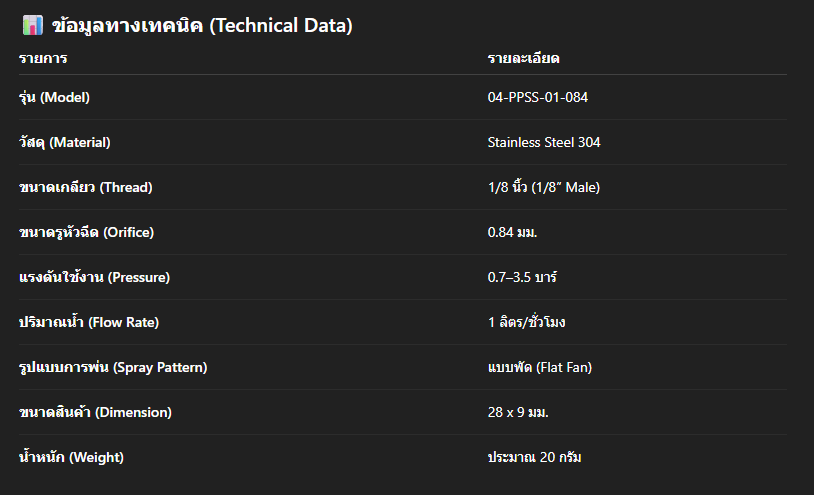The image size is (814, 495).
Task: Click the Technical Data heading text
Action: click(201, 26)
